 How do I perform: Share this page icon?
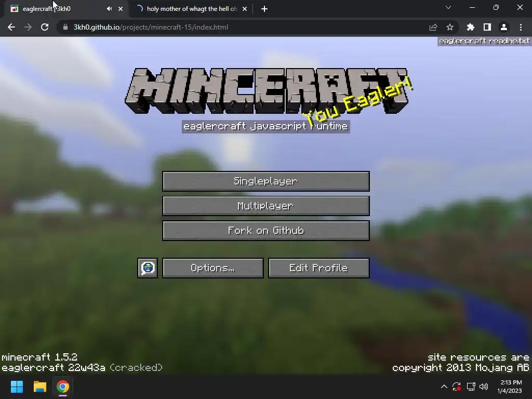click(x=433, y=27)
